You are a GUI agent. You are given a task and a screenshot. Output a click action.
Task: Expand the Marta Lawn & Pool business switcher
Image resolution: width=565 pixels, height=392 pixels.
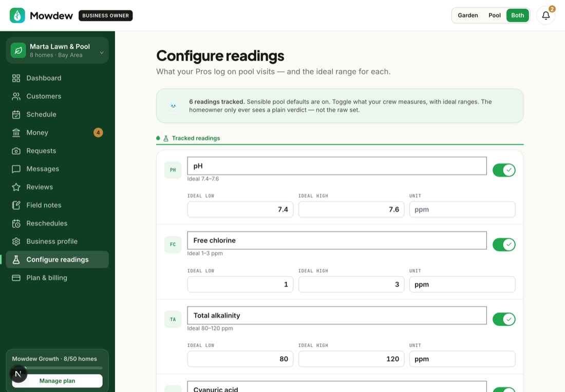click(58, 50)
